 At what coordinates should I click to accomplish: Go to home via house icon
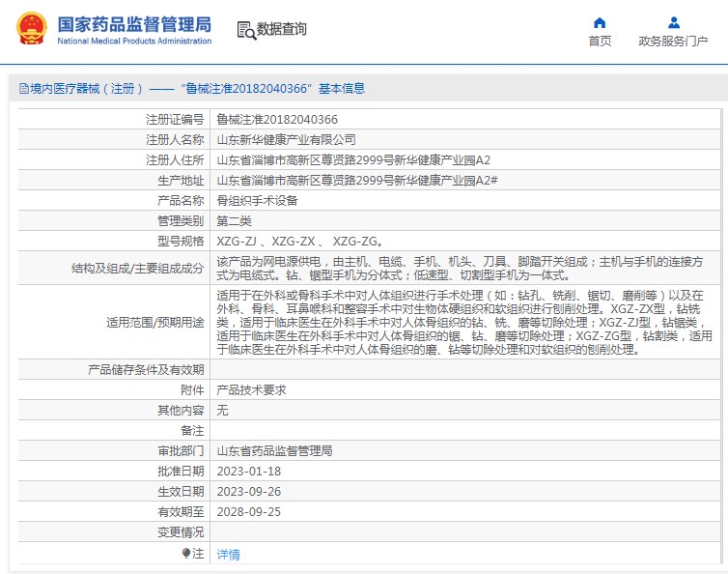(x=600, y=22)
